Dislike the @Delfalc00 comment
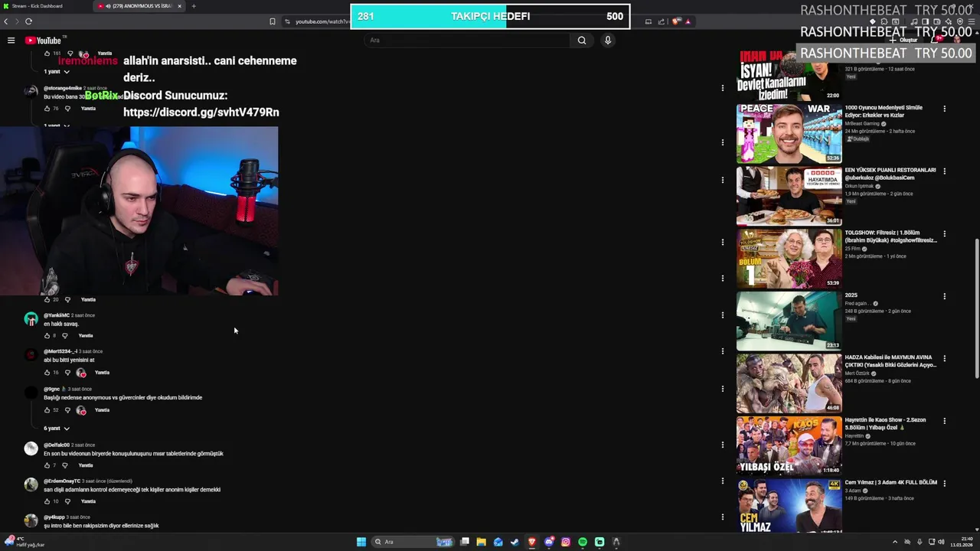The image size is (980, 551). pos(64,465)
